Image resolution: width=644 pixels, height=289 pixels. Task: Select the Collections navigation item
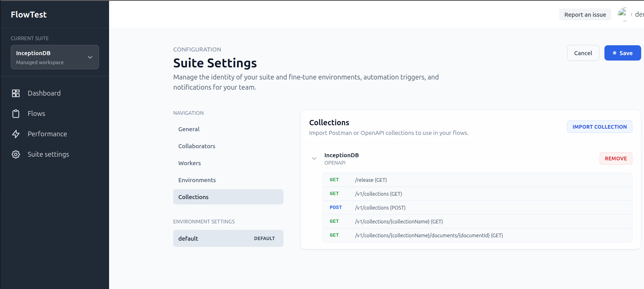coord(228,197)
